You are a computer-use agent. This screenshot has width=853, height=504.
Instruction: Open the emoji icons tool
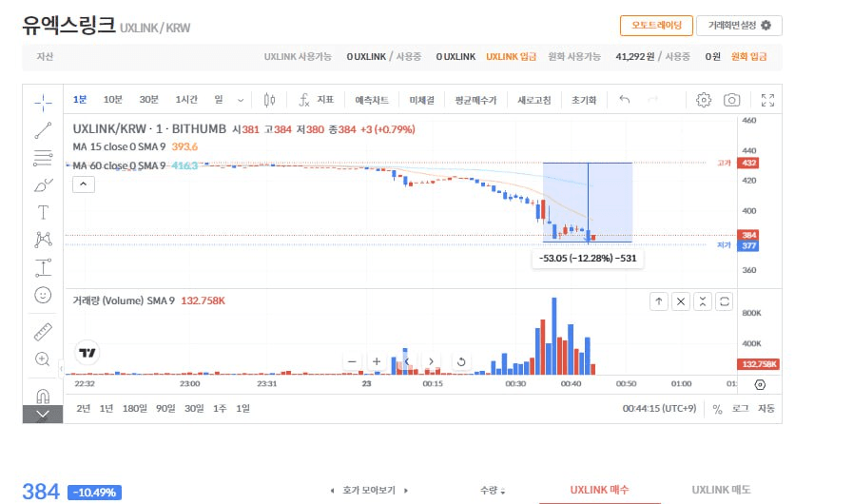click(x=43, y=295)
